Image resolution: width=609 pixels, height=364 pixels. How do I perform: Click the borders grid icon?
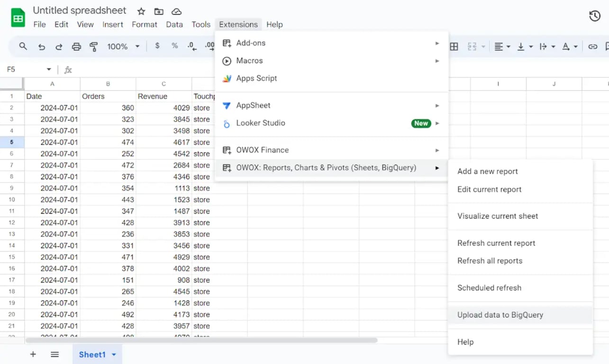click(x=454, y=46)
